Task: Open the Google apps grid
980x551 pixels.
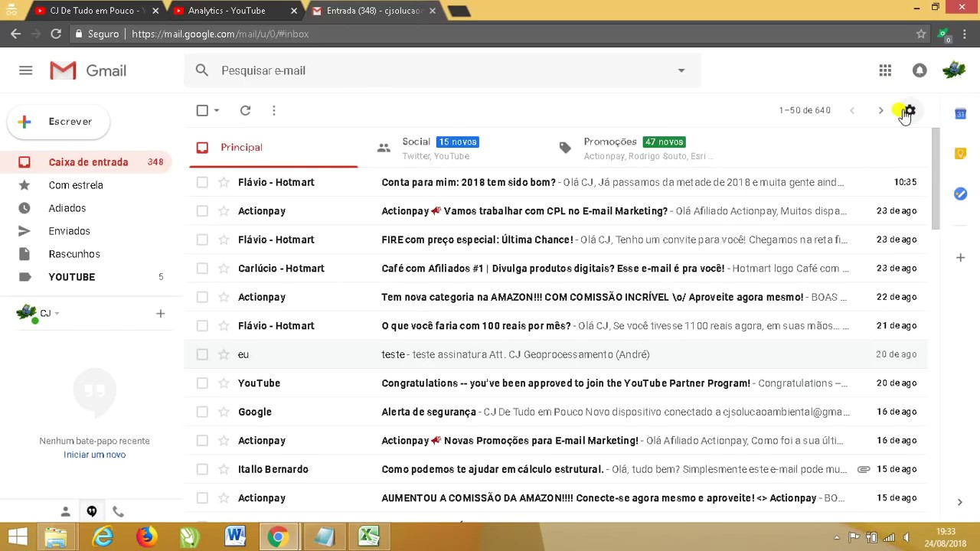Action: pyautogui.click(x=885, y=70)
